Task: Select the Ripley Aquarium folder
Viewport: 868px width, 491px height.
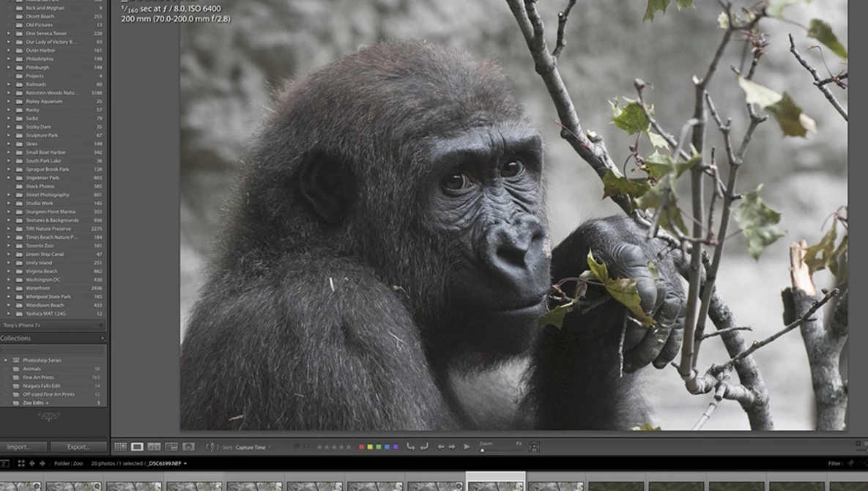Action: coord(53,101)
